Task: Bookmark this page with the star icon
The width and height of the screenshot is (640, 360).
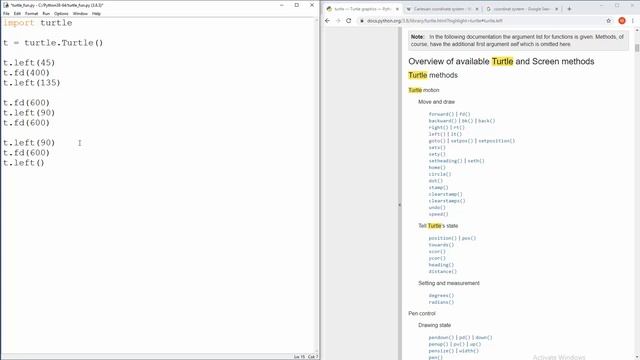Action: [x=609, y=21]
